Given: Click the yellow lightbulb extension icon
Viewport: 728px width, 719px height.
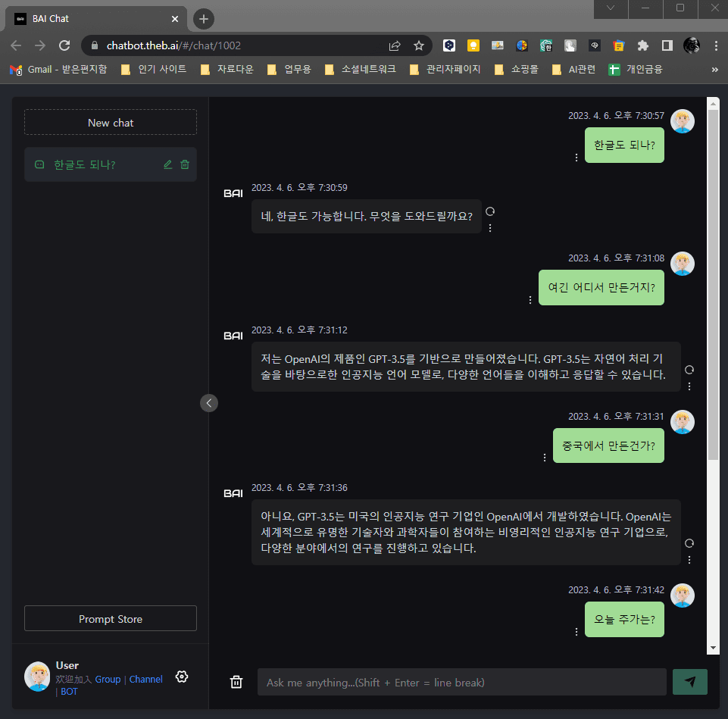Looking at the screenshot, I should (473, 45).
